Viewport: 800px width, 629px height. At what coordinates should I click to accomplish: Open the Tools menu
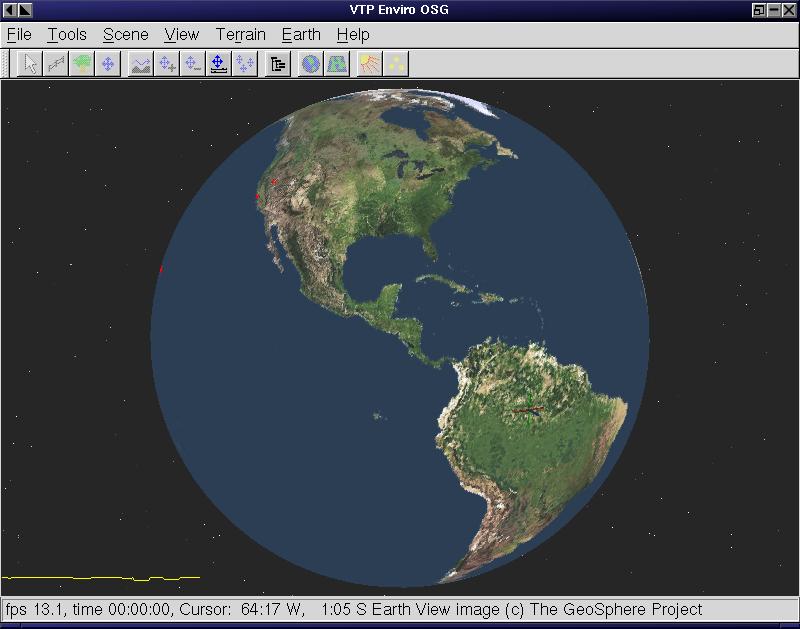[x=67, y=34]
